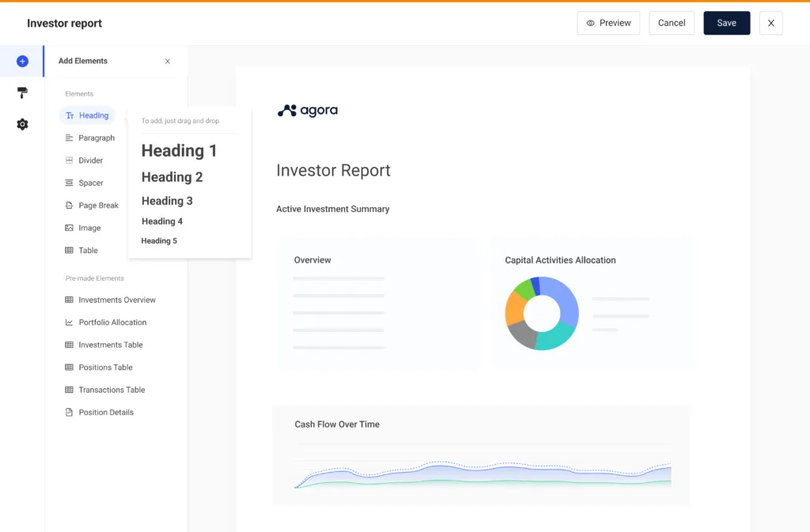Click the Table element icon

[x=70, y=250]
